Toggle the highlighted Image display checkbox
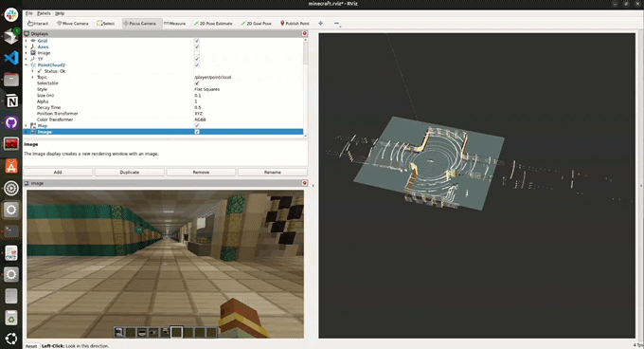Screen dimensions: 644x349 click(197, 132)
